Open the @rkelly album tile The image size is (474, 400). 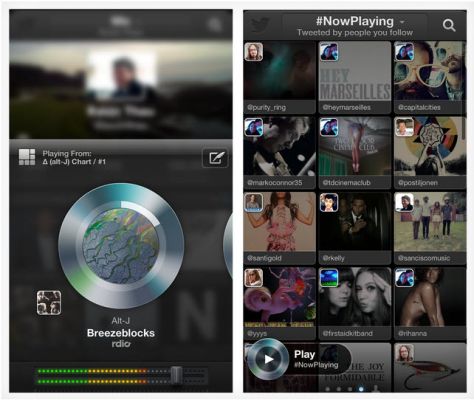click(x=355, y=228)
